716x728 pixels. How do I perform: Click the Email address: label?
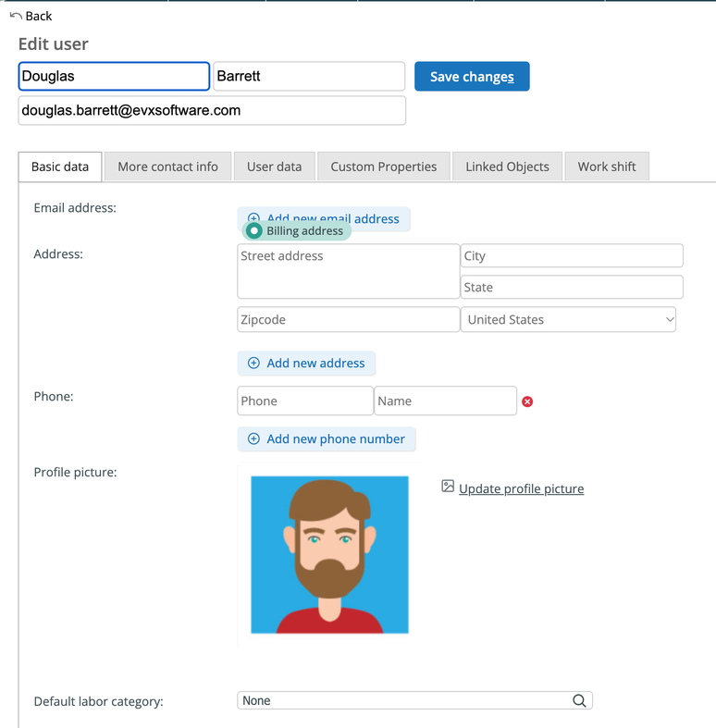pos(75,207)
